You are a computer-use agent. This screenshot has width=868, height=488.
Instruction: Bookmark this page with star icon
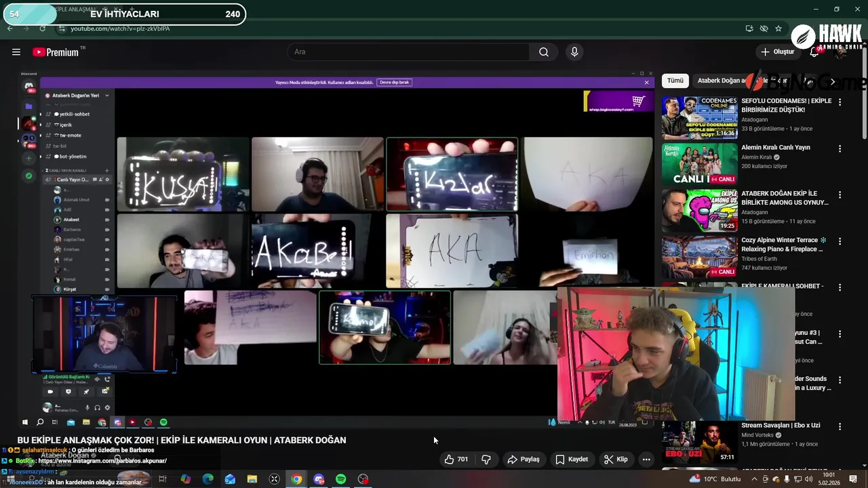pyautogui.click(x=778, y=28)
